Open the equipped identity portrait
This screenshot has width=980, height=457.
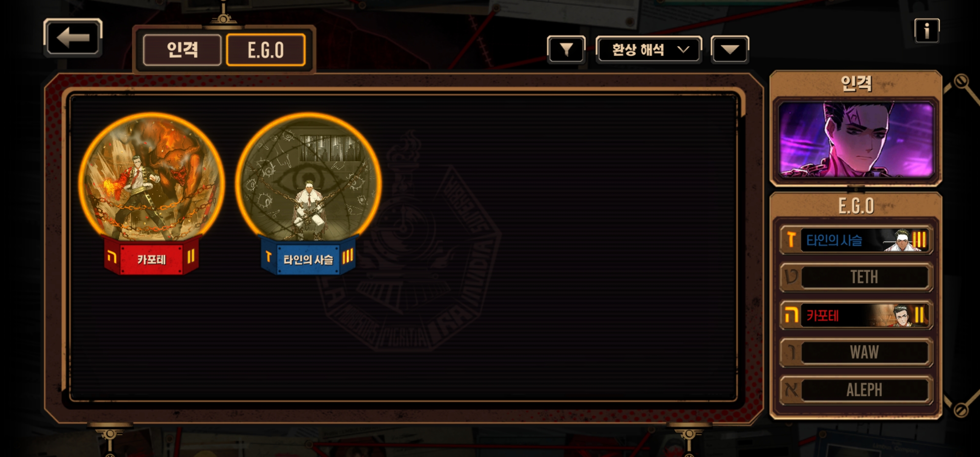pos(856,140)
